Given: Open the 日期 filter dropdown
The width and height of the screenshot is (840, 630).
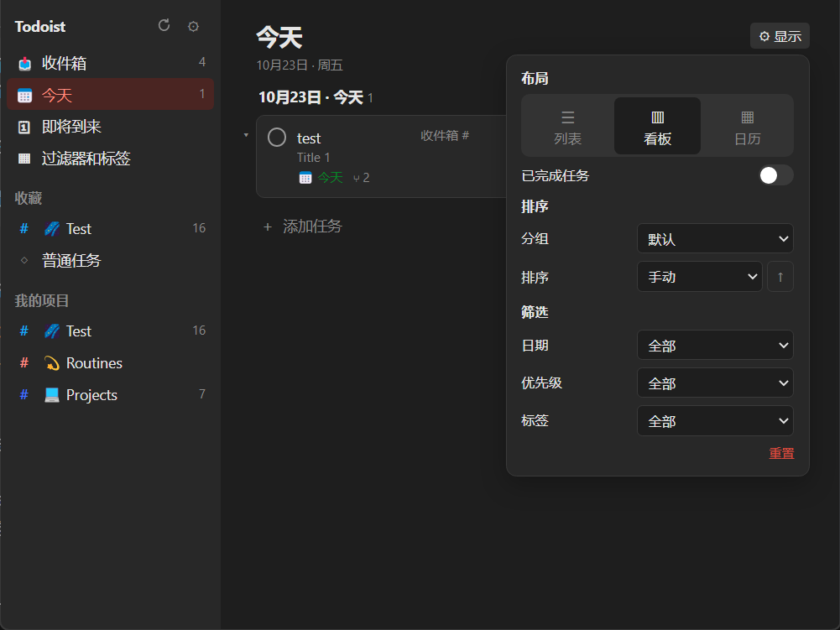Looking at the screenshot, I should click(715, 345).
